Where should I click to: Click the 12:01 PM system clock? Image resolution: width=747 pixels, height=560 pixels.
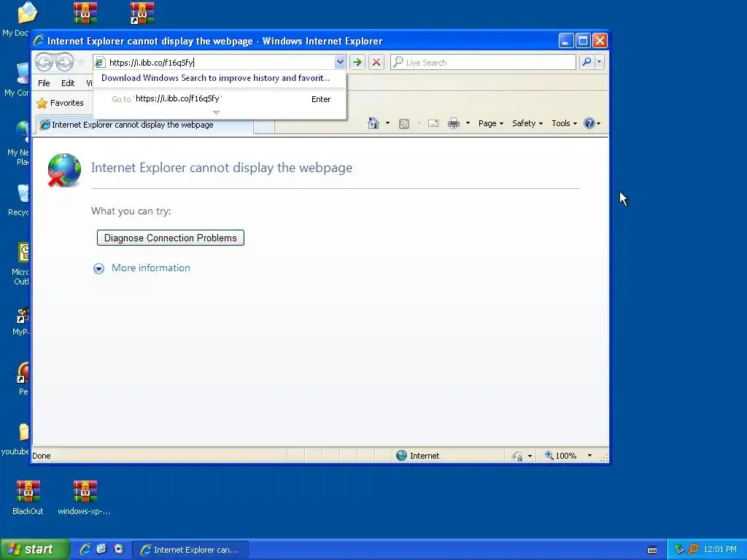coord(720,549)
